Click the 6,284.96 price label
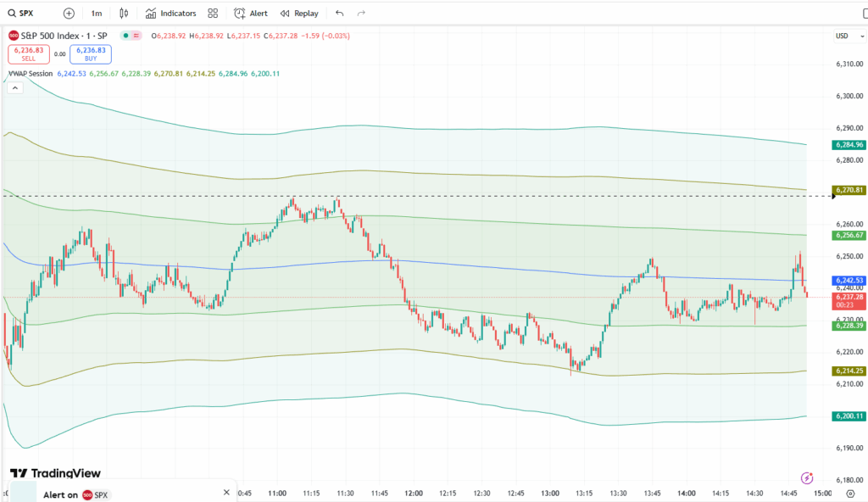 (849, 145)
